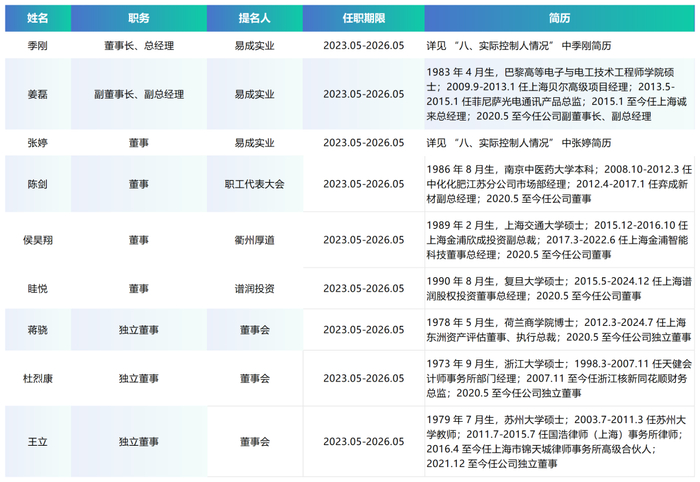This screenshot has height=482, width=700.
Task: Click 董事 in 陈剑's row
Action: (x=139, y=184)
